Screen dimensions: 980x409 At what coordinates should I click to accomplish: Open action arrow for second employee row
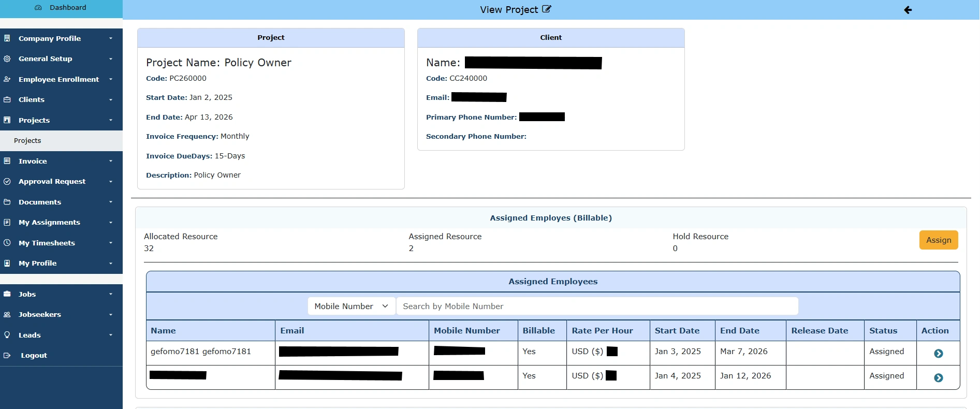(x=938, y=378)
